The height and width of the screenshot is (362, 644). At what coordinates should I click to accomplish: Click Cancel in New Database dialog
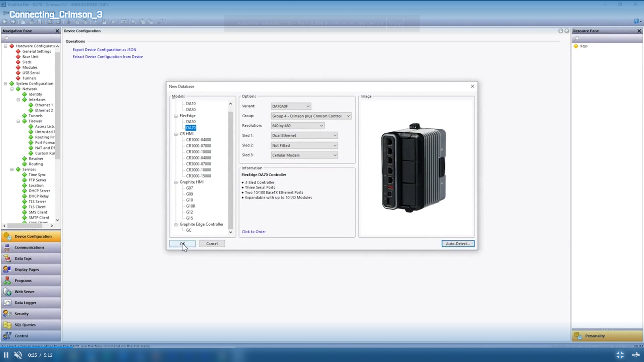click(212, 244)
